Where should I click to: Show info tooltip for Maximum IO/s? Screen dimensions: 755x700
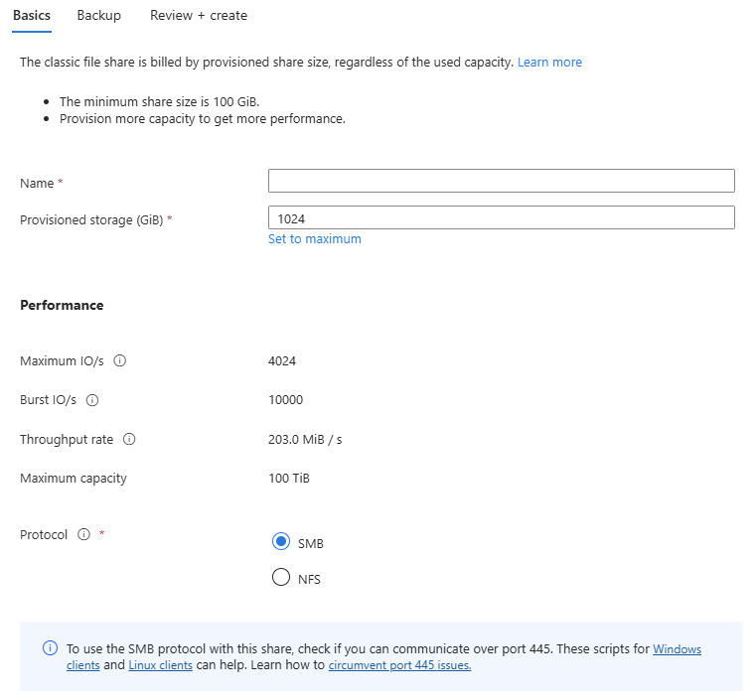coord(119,360)
